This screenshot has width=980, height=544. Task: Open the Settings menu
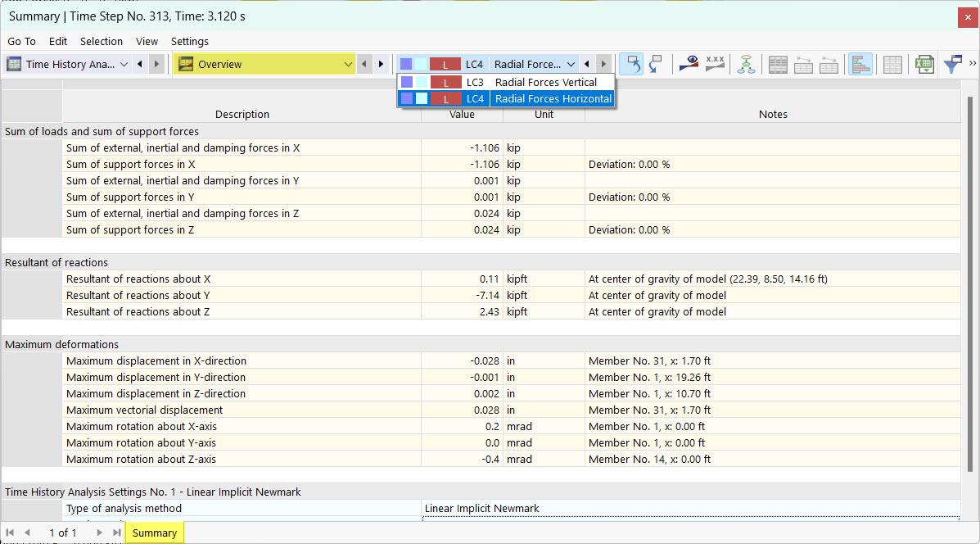tap(189, 41)
